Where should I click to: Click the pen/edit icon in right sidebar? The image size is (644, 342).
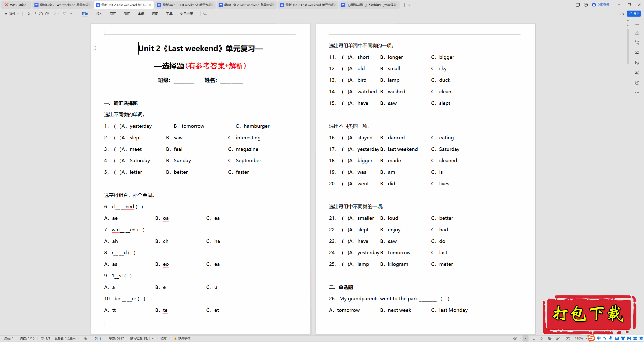click(637, 33)
